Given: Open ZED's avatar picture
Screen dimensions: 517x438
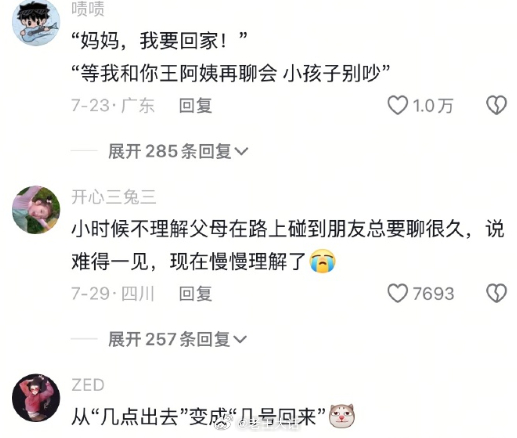Looking at the screenshot, I should [36, 398].
